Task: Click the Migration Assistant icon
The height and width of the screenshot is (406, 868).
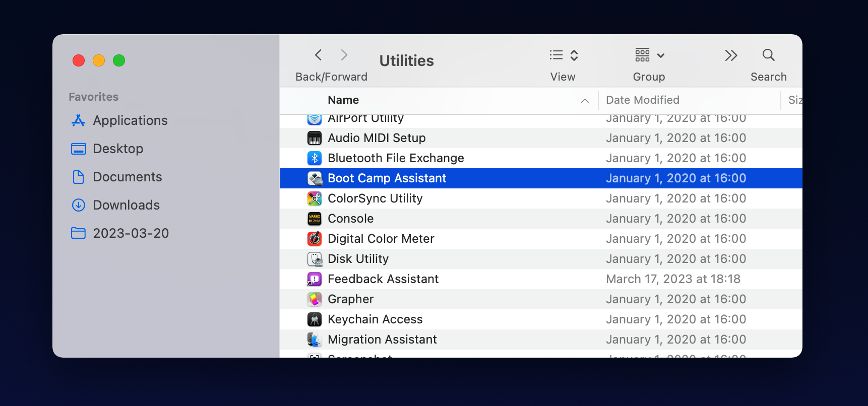Action: coord(315,340)
